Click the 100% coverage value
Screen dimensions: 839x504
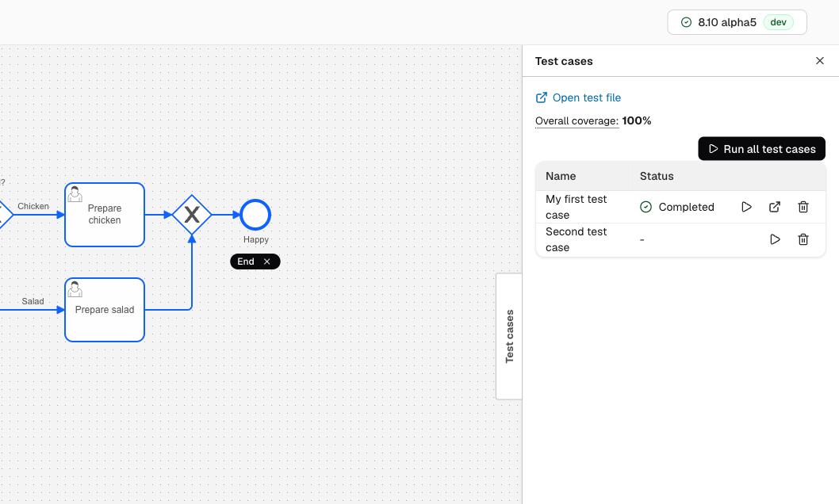(x=636, y=120)
